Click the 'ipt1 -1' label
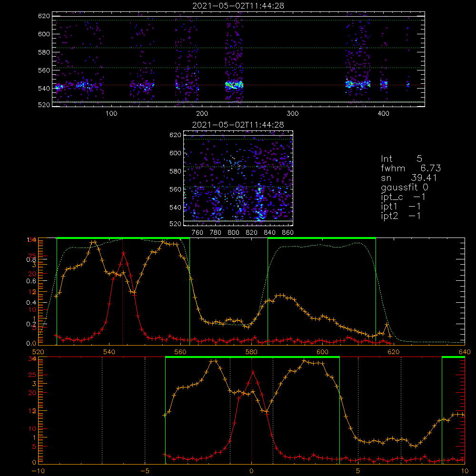 (401, 207)
